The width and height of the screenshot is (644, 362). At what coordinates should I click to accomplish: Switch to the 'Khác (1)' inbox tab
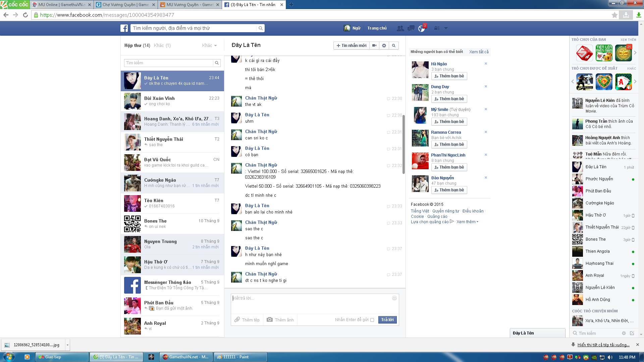click(x=162, y=46)
